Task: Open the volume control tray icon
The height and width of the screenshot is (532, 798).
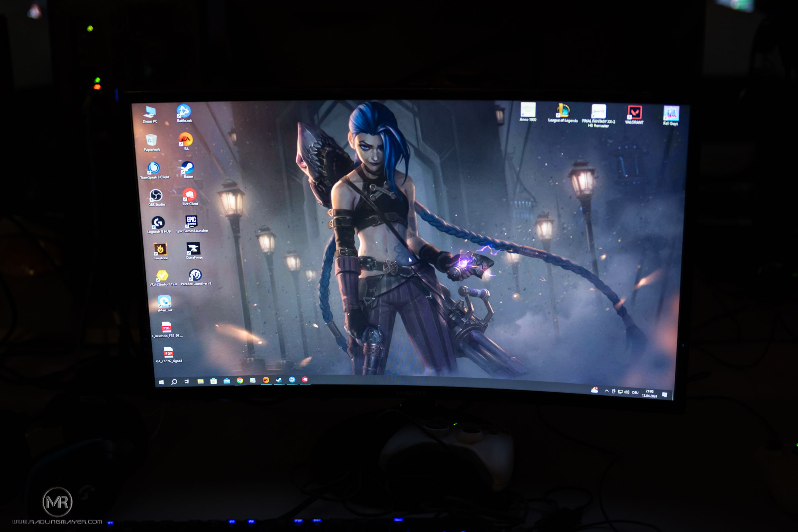Action: coord(627,392)
